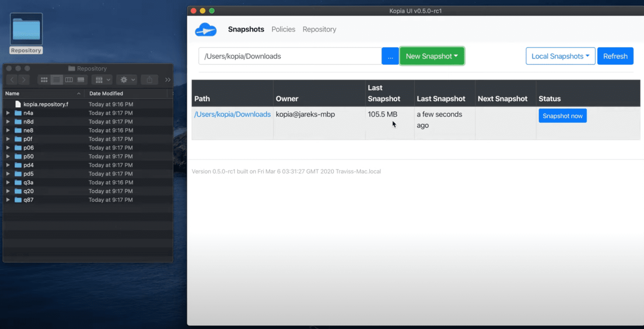This screenshot has width=644, height=329.
Task: Expand the q3a folder
Action: pos(8,182)
